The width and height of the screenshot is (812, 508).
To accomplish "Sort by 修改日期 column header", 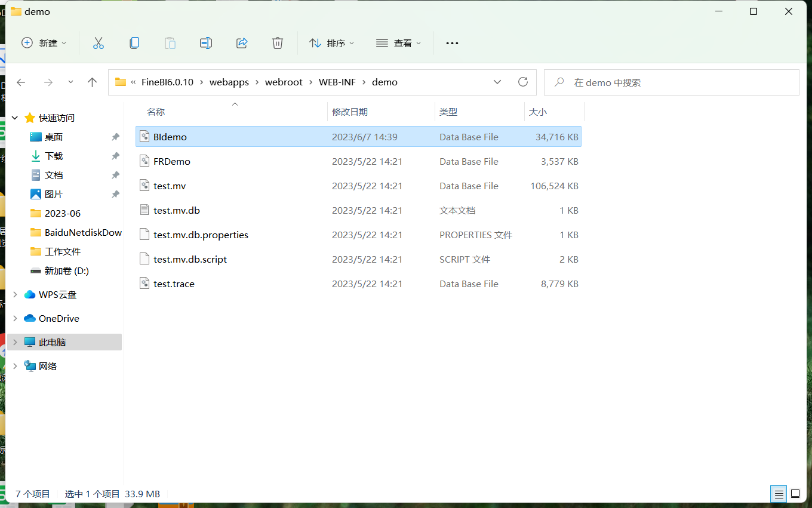I will coord(350,112).
